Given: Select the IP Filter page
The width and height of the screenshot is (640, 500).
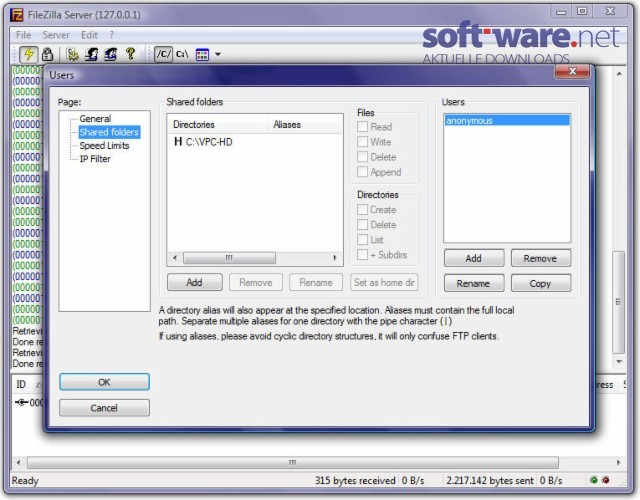Looking at the screenshot, I should pos(95,159).
